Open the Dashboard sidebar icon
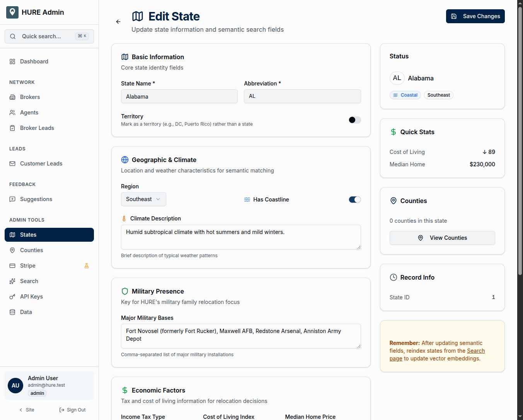Viewport: 523px width, 420px height. 12,61
